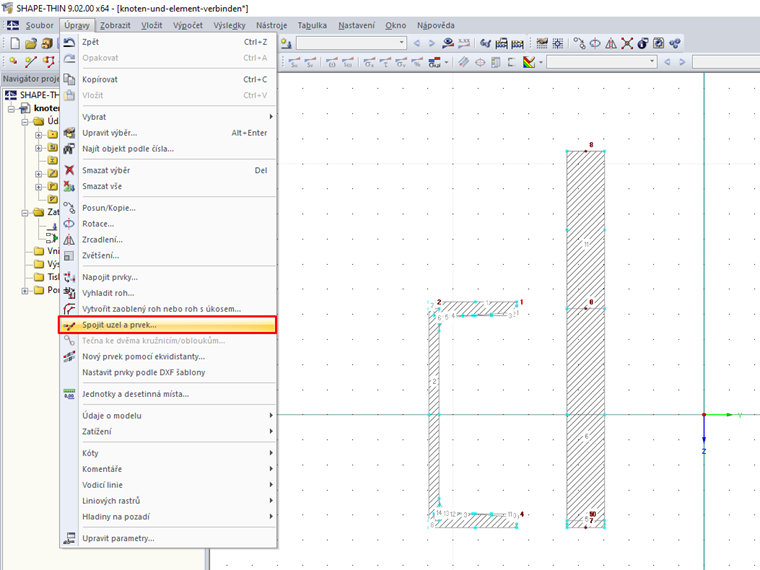
Task: Choose Spojit uzel a prvek menu entry
Action: click(167, 325)
